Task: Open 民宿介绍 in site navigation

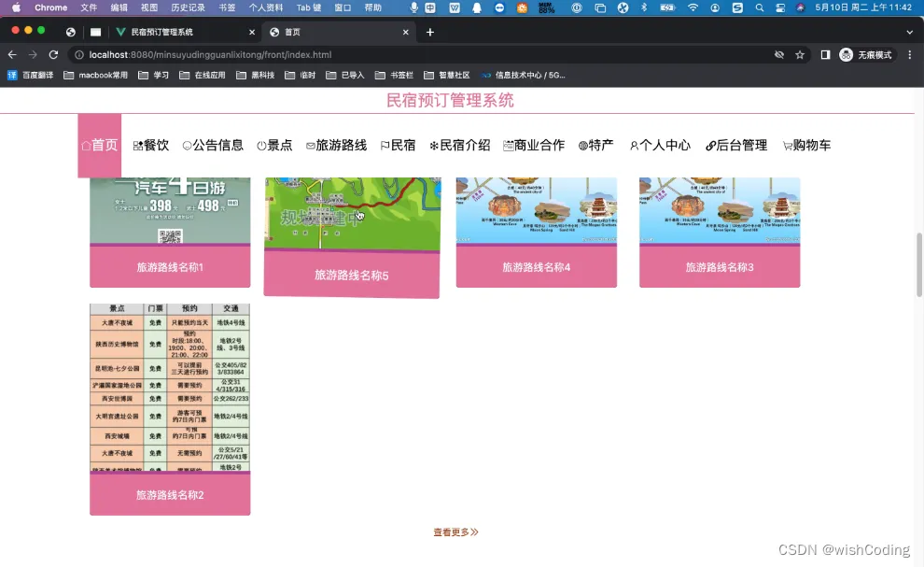Action: coord(459,145)
